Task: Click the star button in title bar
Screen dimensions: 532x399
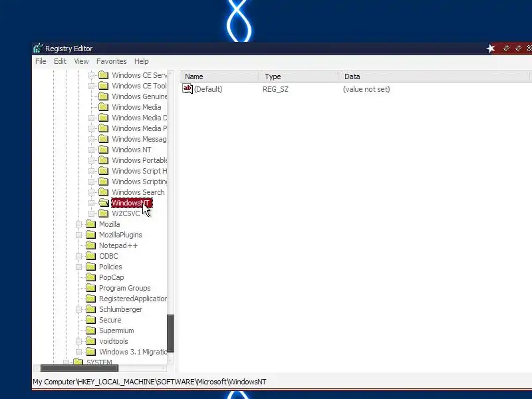Action: tap(491, 49)
